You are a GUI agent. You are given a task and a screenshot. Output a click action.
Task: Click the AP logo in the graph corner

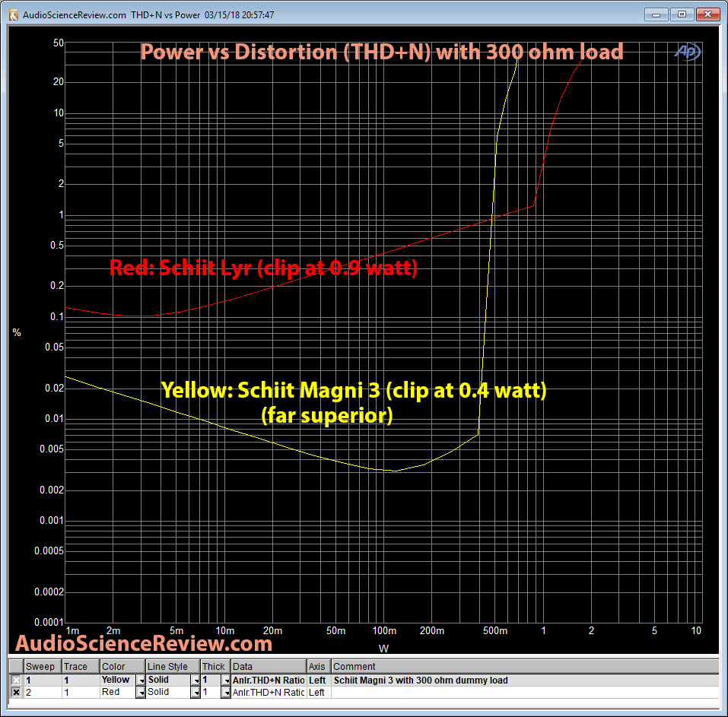click(x=687, y=52)
